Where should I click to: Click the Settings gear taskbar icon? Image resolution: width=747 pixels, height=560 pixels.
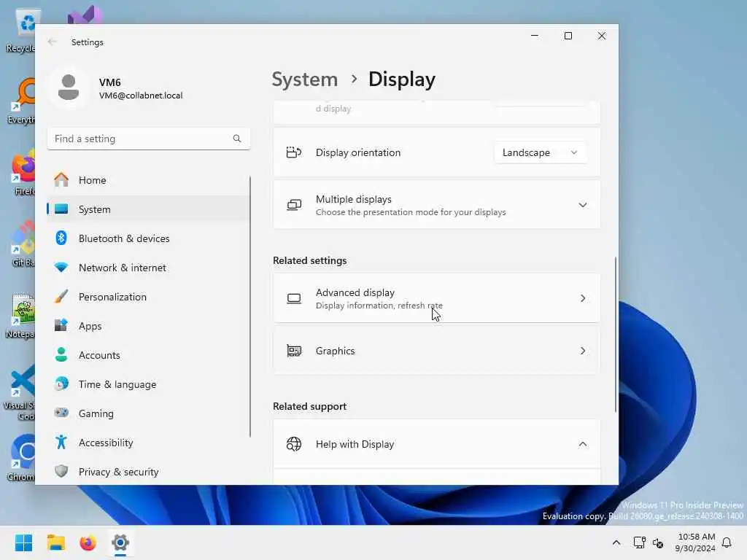coord(120,542)
